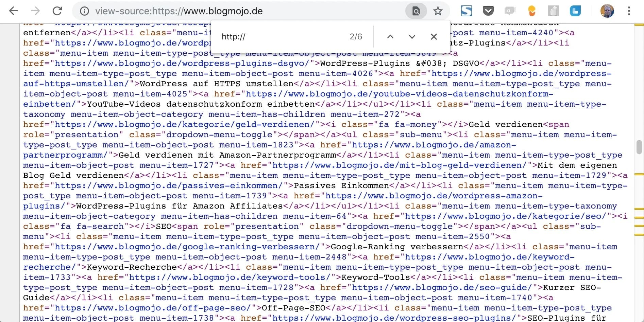The width and height of the screenshot is (644, 322).
Task: Bookmark this page with the star icon
Action: pyautogui.click(x=438, y=11)
